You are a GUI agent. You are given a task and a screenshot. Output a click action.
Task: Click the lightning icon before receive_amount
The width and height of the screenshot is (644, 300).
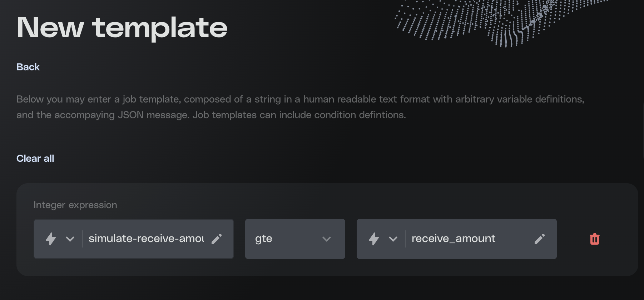[x=374, y=239]
